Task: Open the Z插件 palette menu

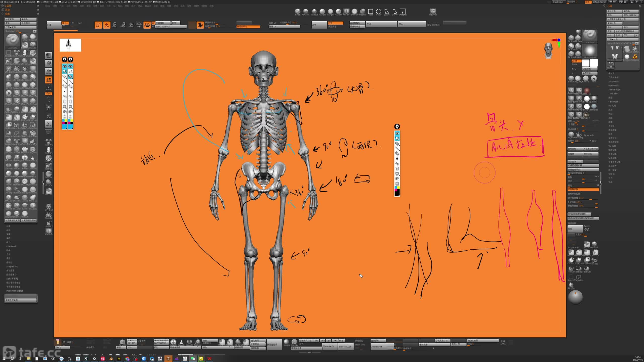Action: 8,6
